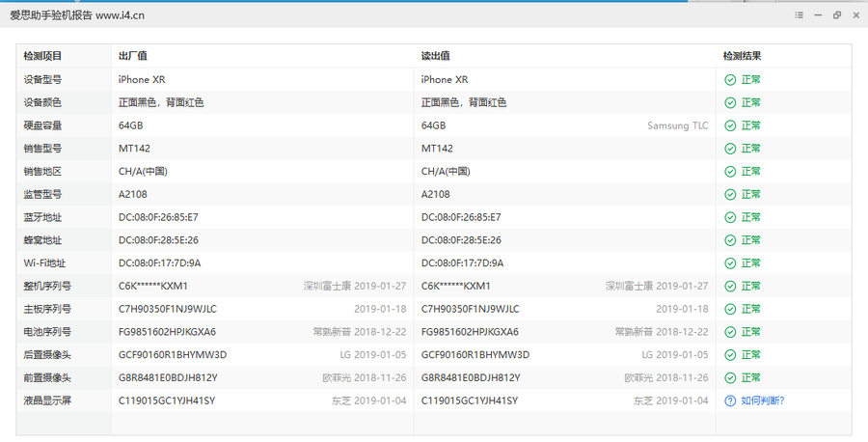Click factory 东芝 2019-01-04 note
The width and height of the screenshot is (868, 442).
[x=368, y=401]
